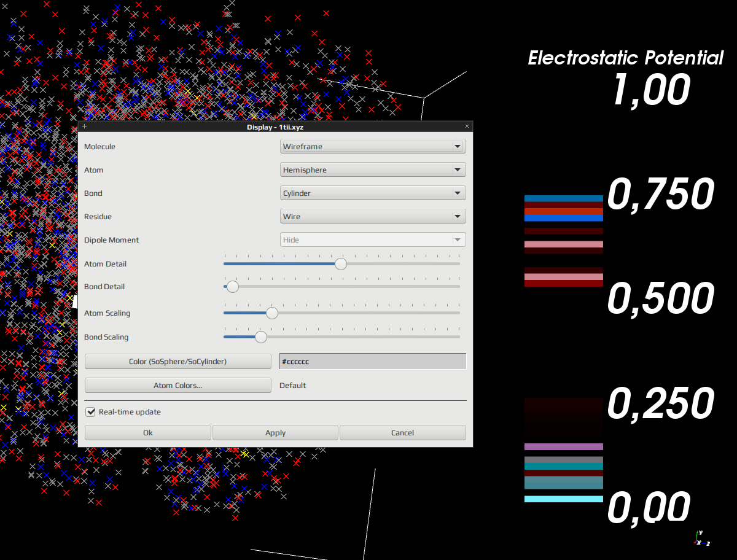This screenshot has height=560, width=737.
Task: Click the Bond Scaling slider handle
Action: (261, 336)
